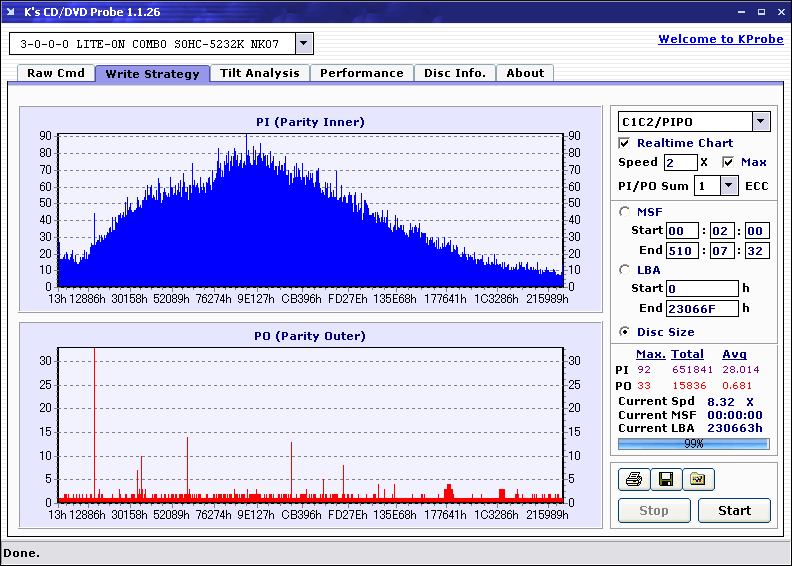Save results with the floppy disk icon
Viewport: 792px width, 566px height.
pos(666,480)
